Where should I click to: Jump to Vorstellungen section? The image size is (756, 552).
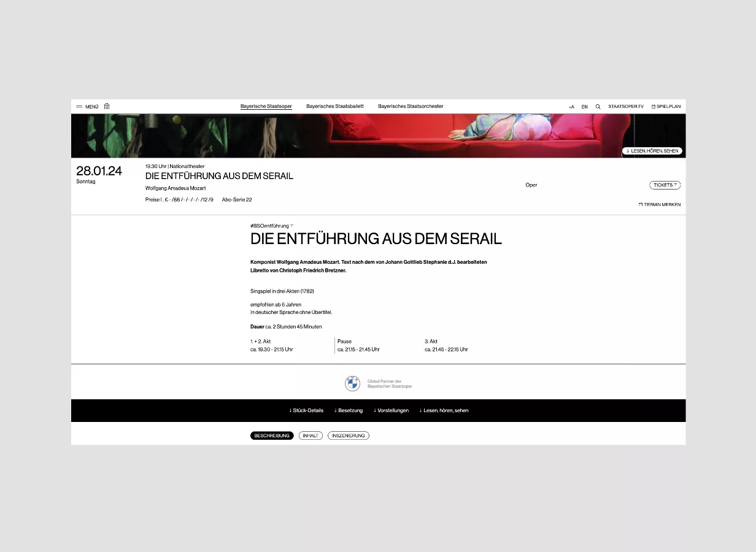391,410
